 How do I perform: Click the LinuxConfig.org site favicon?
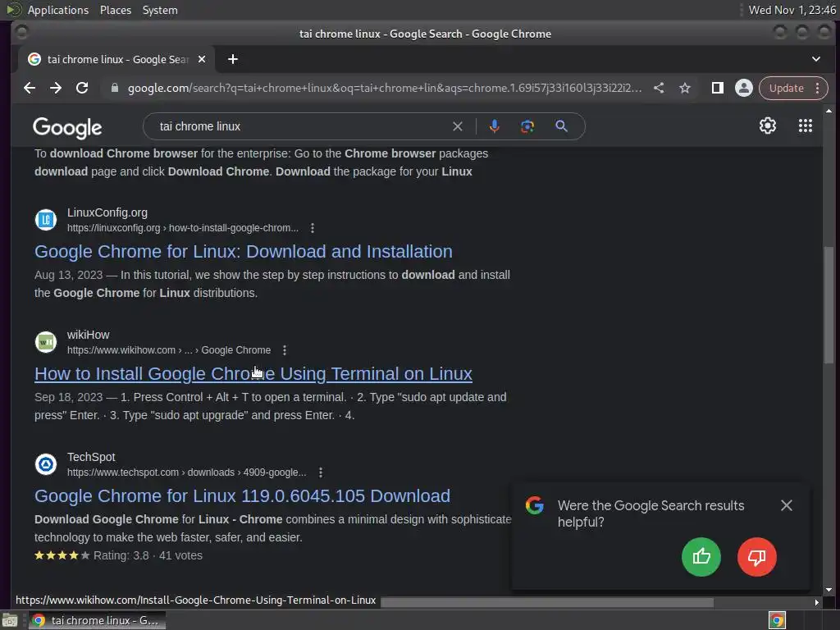[x=46, y=220]
